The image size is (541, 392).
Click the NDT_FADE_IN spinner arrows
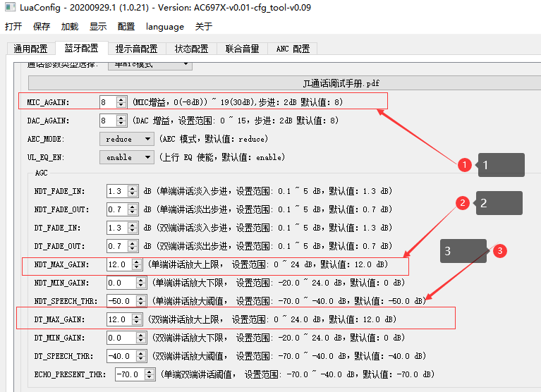pyautogui.click(x=133, y=191)
